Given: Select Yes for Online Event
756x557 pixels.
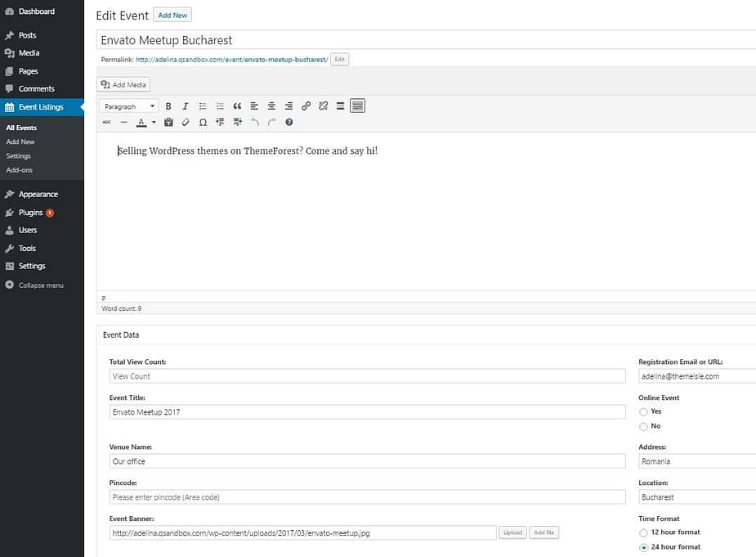Looking at the screenshot, I should coord(643,411).
